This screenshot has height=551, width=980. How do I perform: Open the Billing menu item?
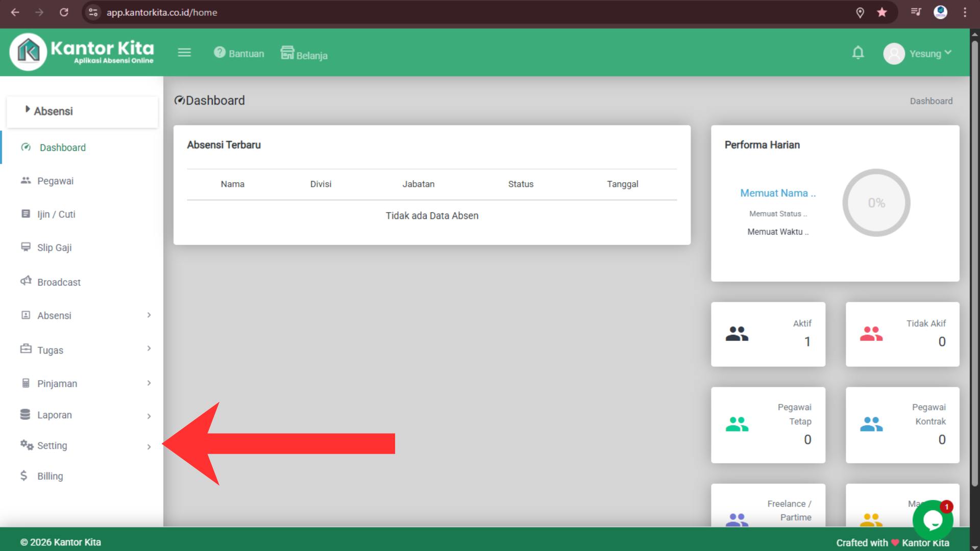(50, 476)
